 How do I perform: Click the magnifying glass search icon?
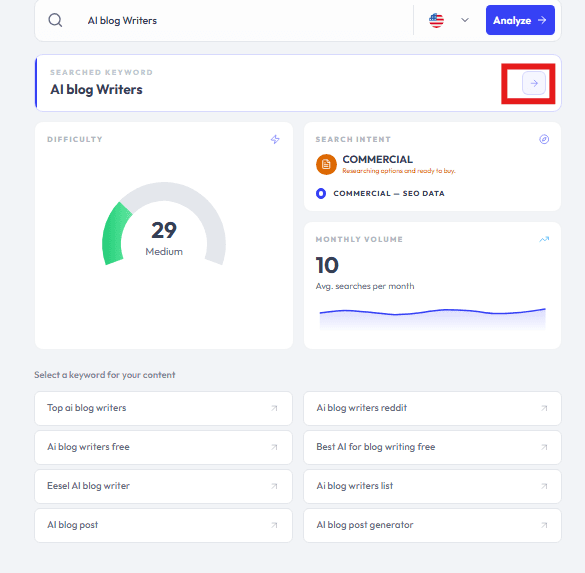tap(55, 20)
